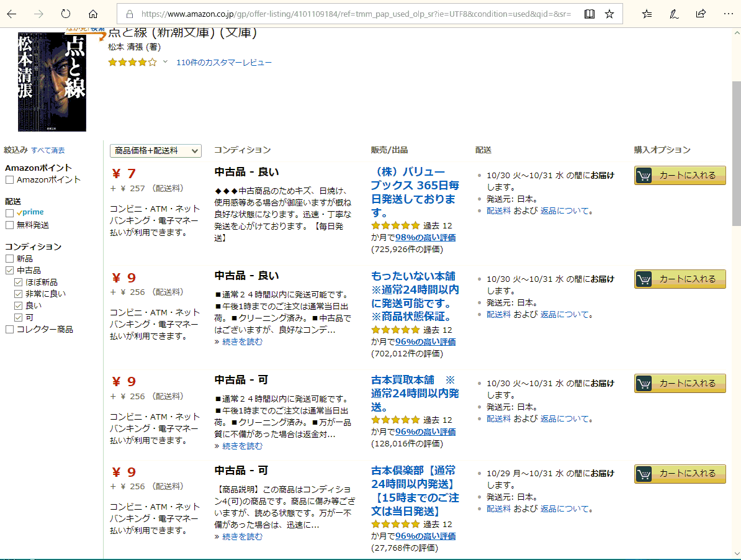Click the seller star rating for バリューブックス
This screenshot has width=741, height=560.
tap(395, 225)
